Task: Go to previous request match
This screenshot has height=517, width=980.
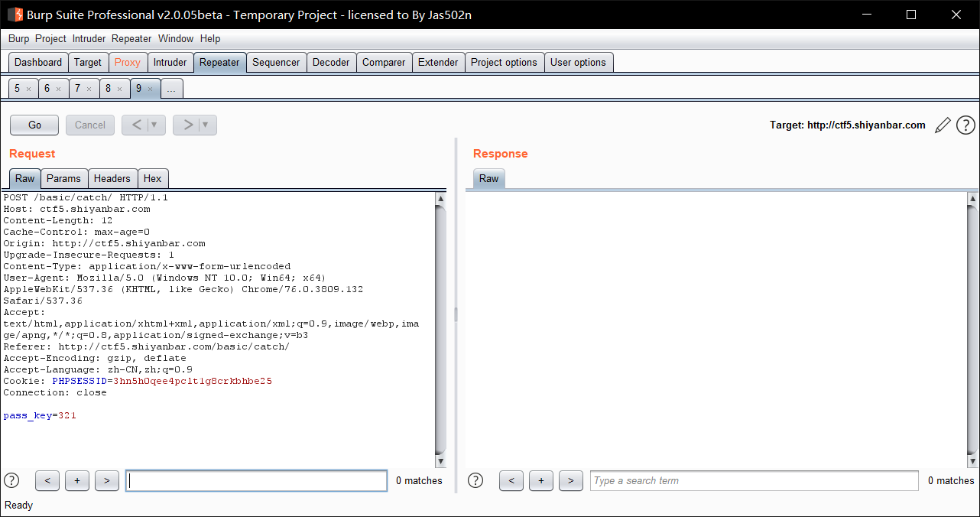Action: tap(47, 480)
